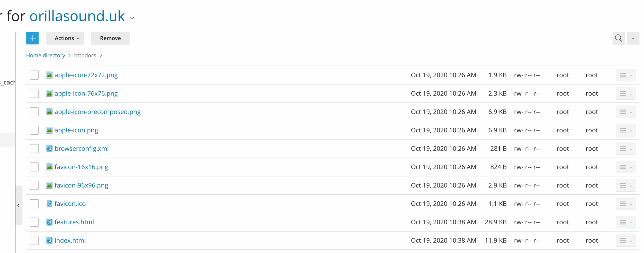Click the blue plus add-file button

pos(32,38)
